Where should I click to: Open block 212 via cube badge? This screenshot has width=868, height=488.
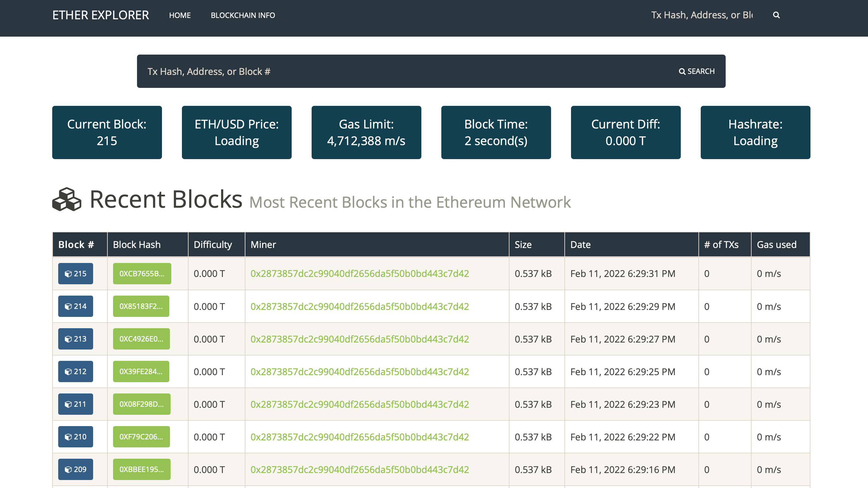click(75, 371)
